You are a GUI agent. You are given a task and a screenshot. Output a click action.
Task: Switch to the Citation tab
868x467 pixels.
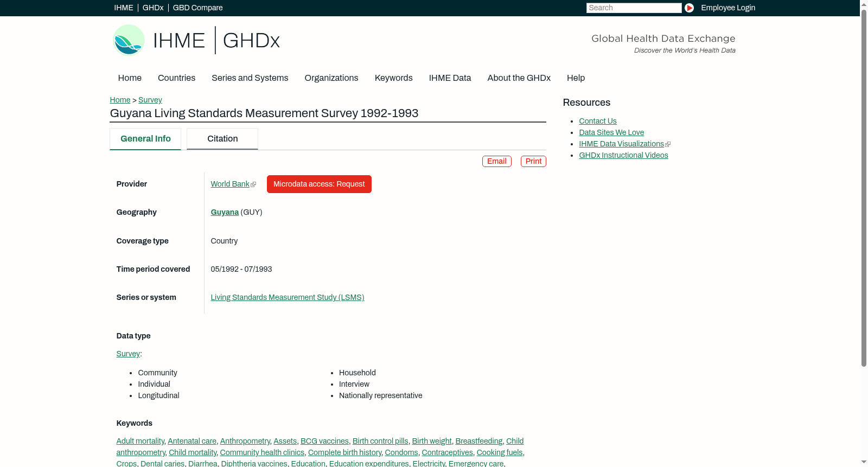pyautogui.click(x=222, y=139)
